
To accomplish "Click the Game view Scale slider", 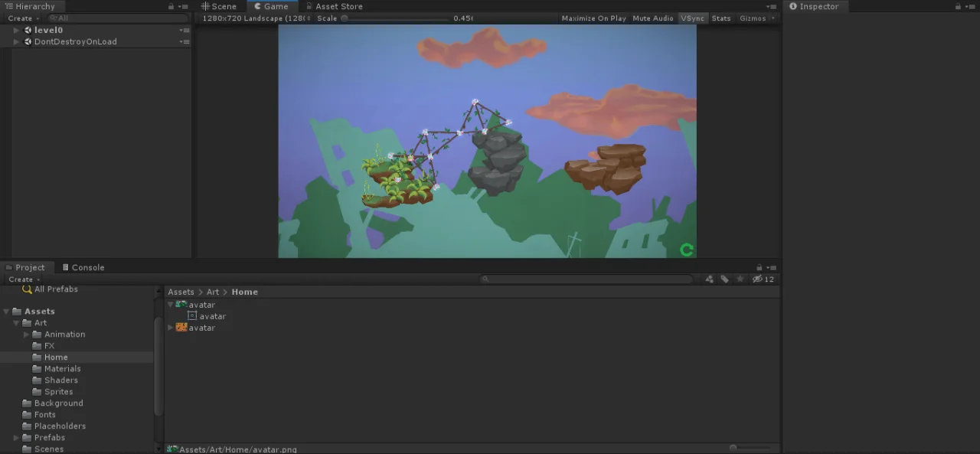I will coord(395,18).
